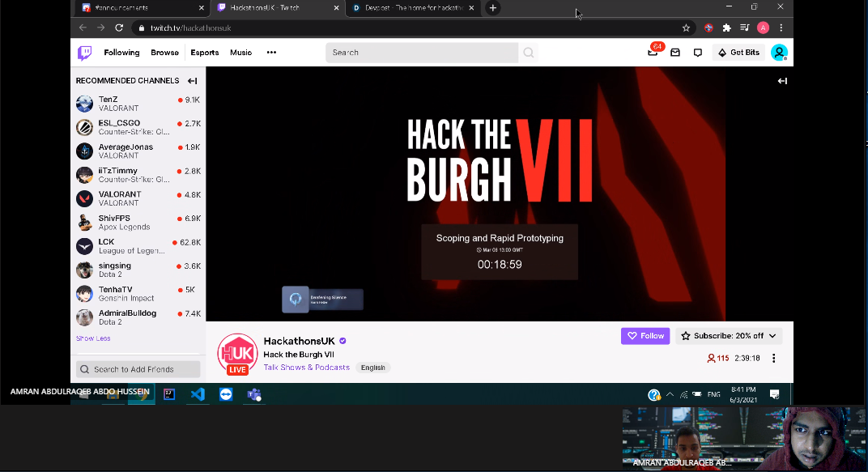Image resolution: width=868 pixels, height=472 pixels.
Task: Open the IntelliJ taskbar icon
Action: [x=169, y=394]
